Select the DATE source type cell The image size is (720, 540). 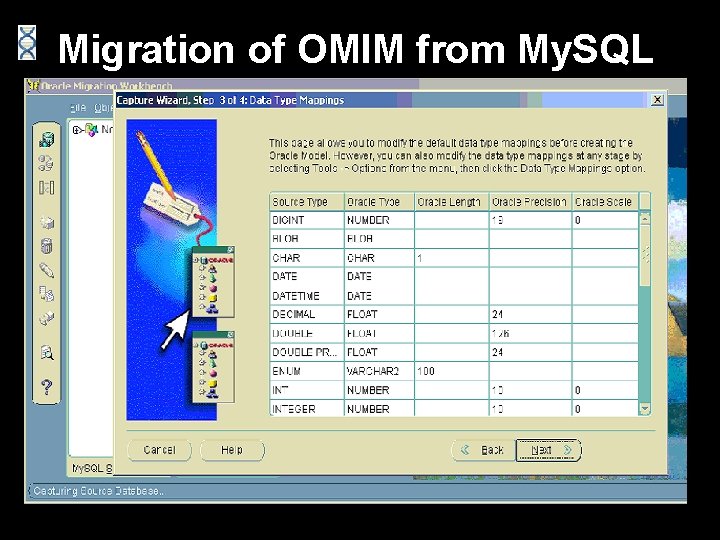[x=307, y=276]
